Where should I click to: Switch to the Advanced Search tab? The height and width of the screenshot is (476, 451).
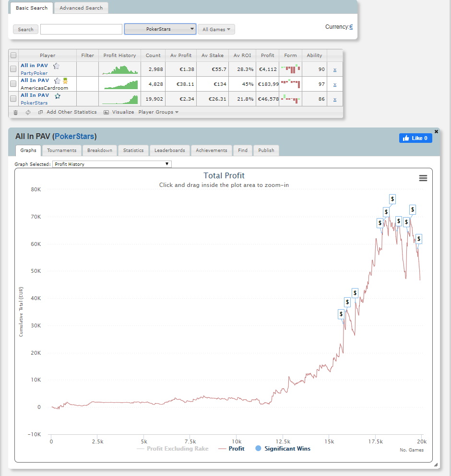81,8
